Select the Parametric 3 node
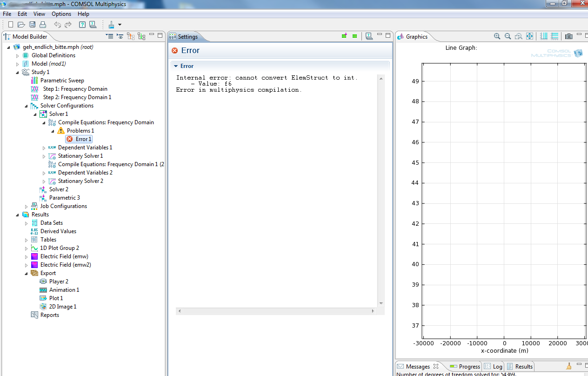The height and width of the screenshot is (376, 588). [x=60, y=198]
